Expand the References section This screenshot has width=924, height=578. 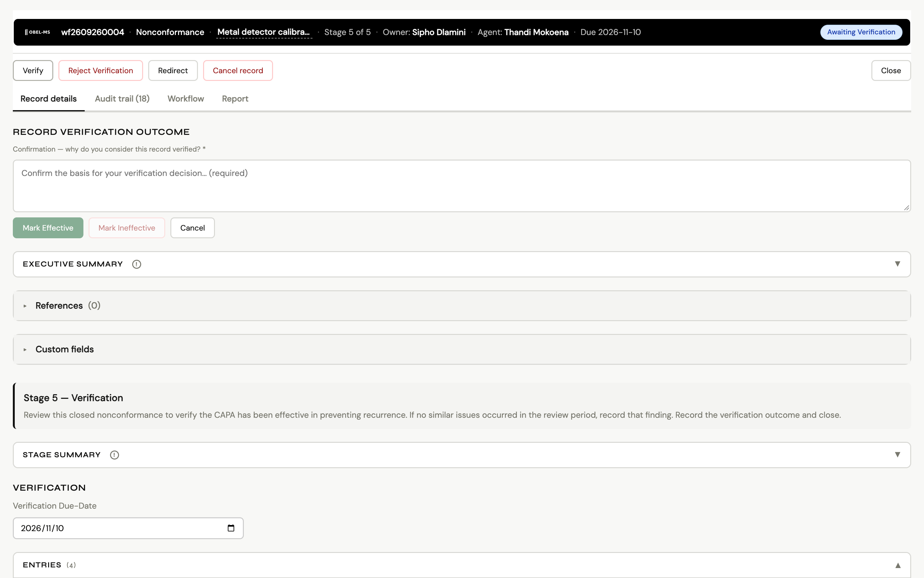tap(462, 305)
